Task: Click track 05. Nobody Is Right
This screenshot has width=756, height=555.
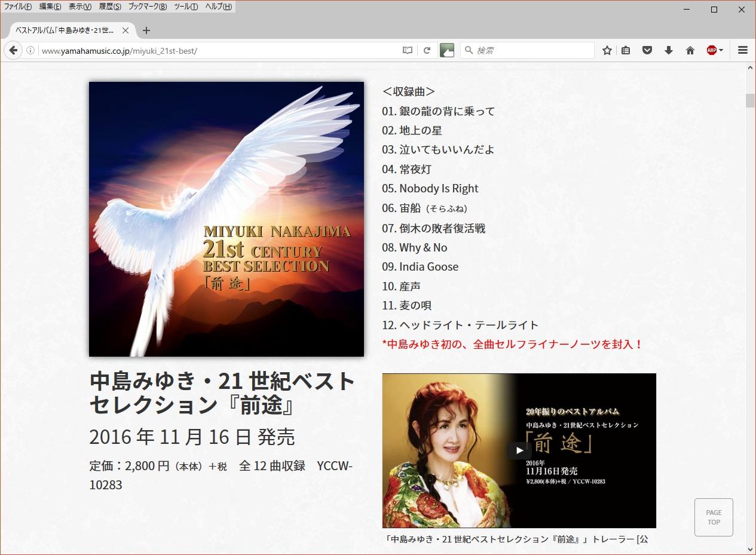Action: click(430, 188)
